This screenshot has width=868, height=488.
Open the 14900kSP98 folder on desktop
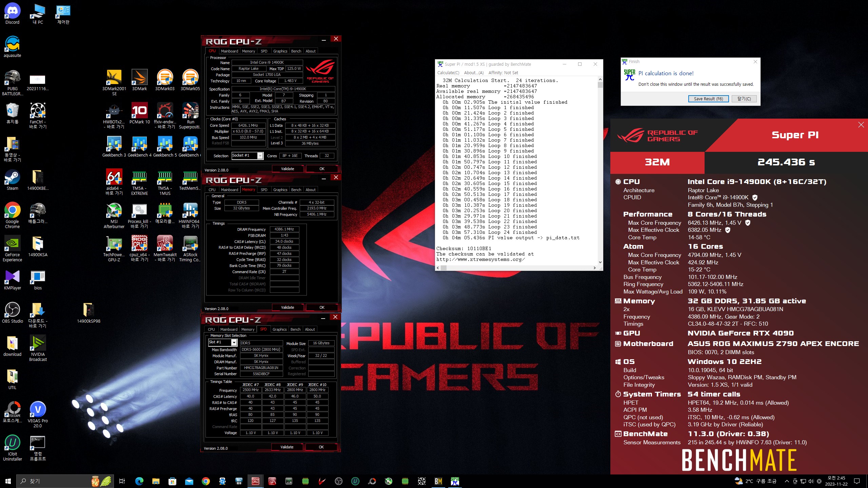(x=88, y=312)
